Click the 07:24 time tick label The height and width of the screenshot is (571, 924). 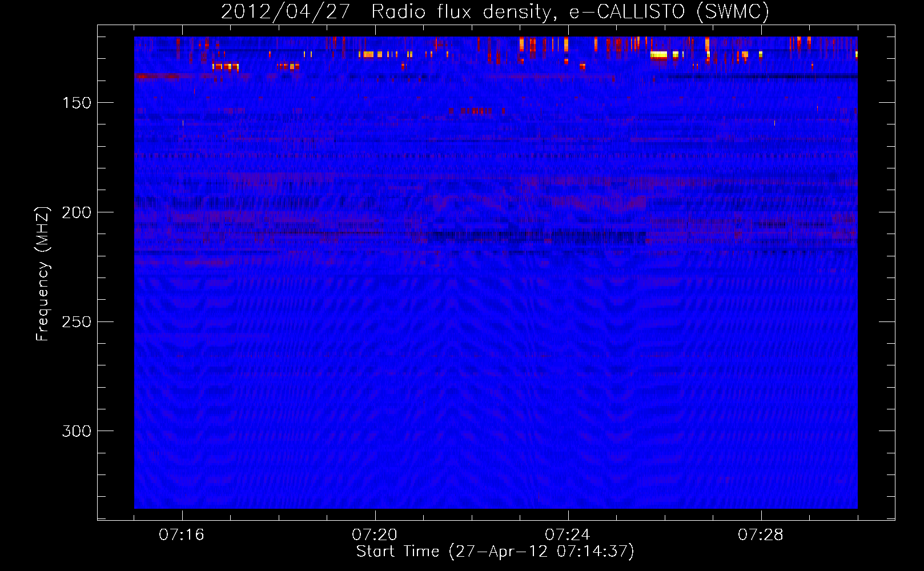pyautogui.click(x=568, y=535)
